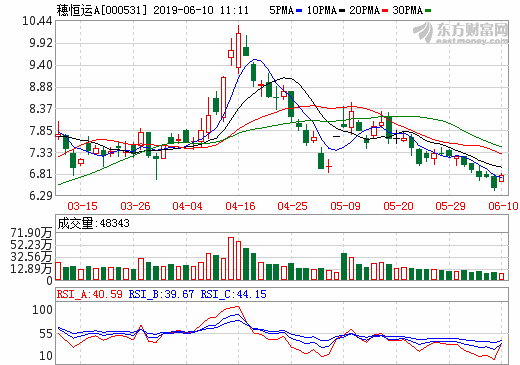Click the eastmoney watermark logo

pyautogui.click(x=461, y=33)
